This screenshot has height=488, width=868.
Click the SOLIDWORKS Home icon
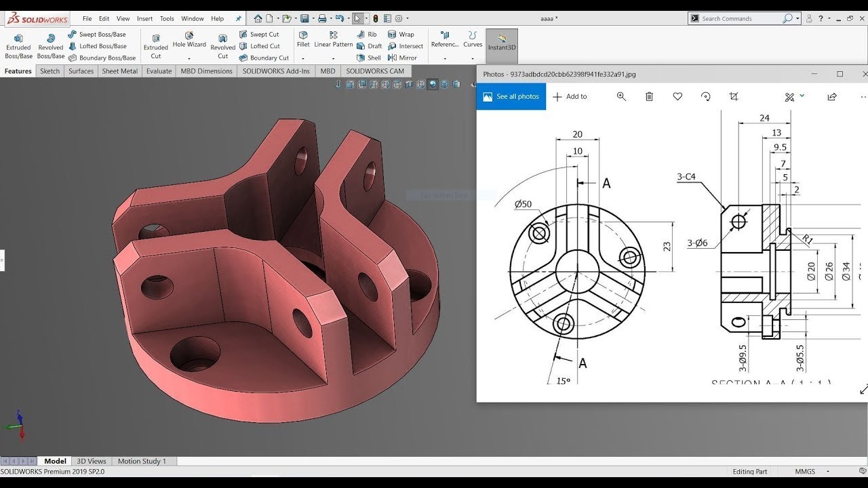258,18
